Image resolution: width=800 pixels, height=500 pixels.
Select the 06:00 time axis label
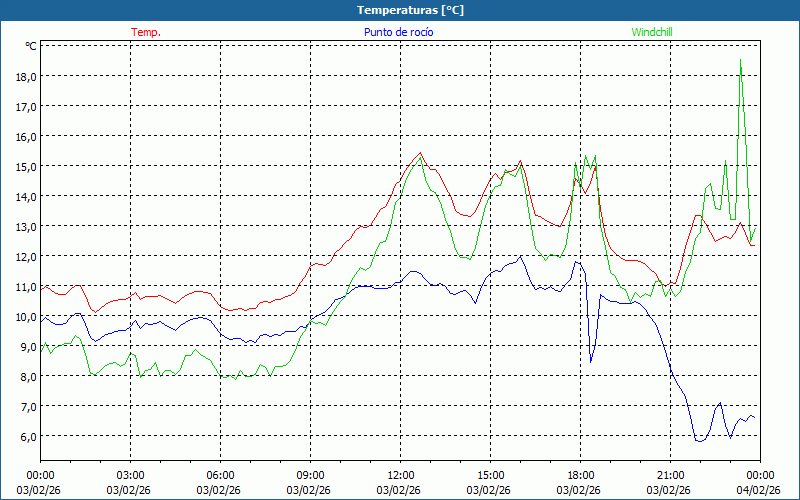(220, 475)
